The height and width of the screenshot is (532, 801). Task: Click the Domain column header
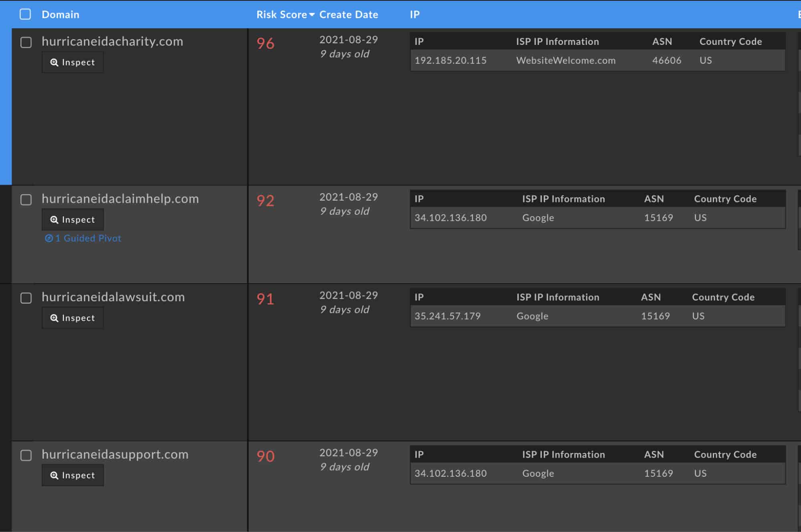tap(61, 15)
